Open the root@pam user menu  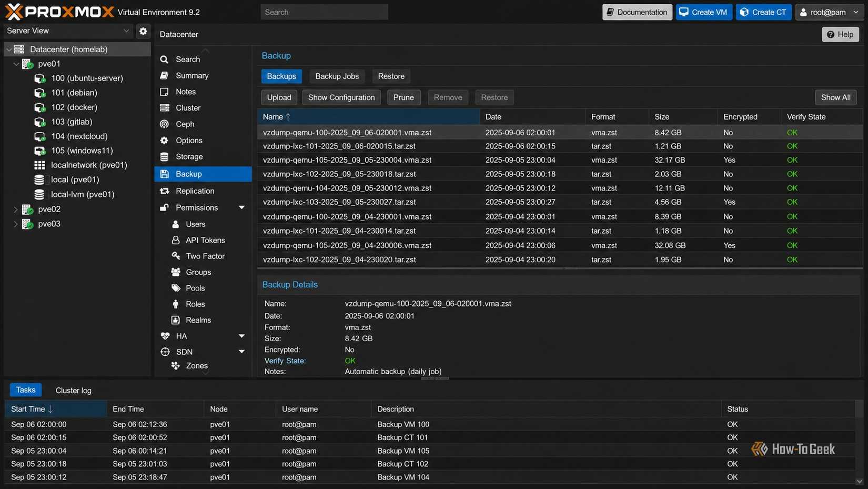coord(830,12)
